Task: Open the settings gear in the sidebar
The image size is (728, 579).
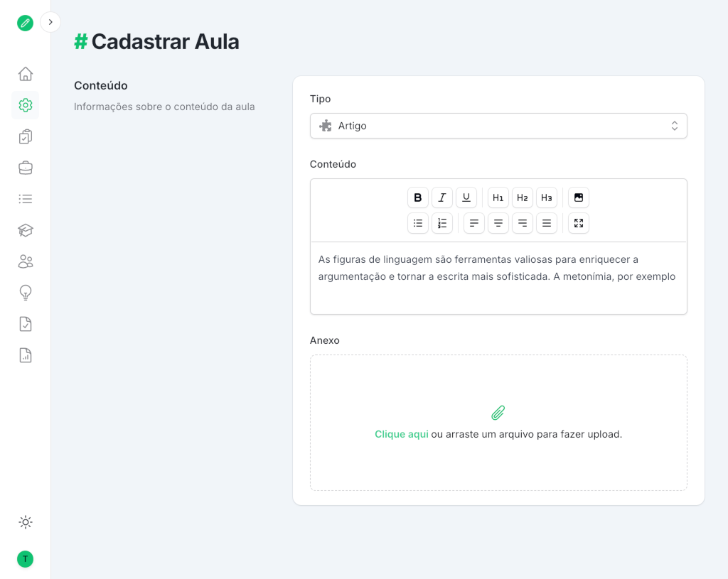Action: click(25, 104)
